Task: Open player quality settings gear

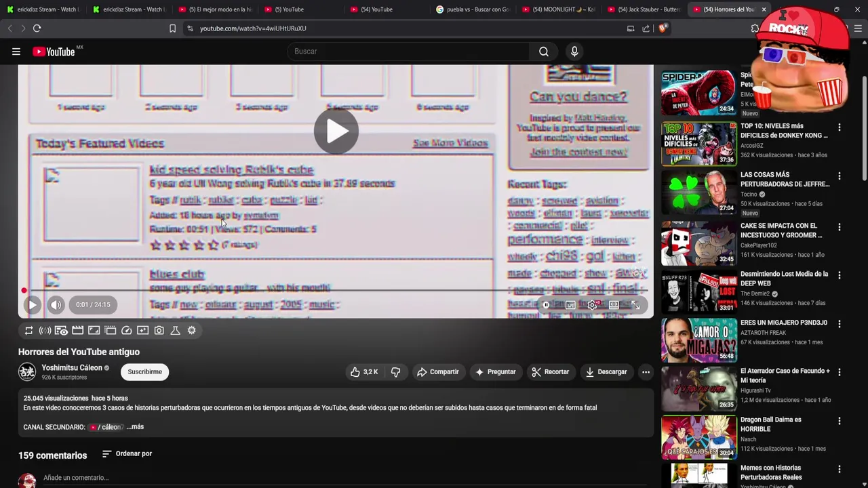Action: coord(592,305)
